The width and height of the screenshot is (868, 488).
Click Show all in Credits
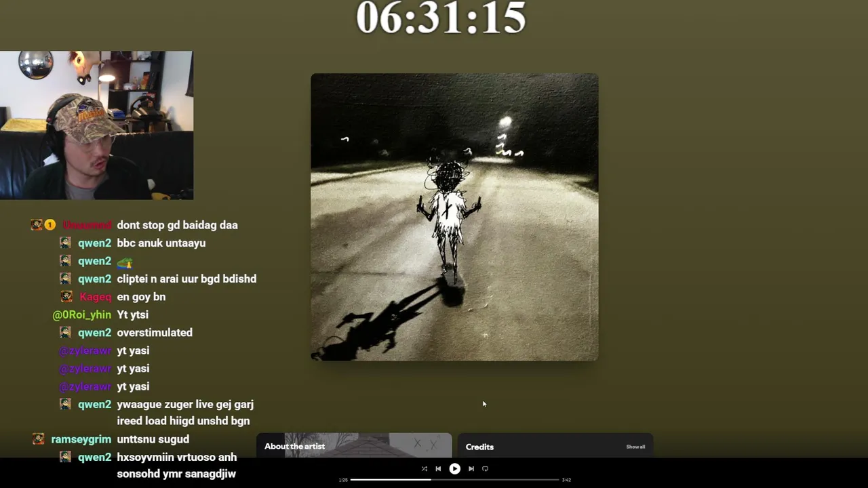tap(635, 447)
